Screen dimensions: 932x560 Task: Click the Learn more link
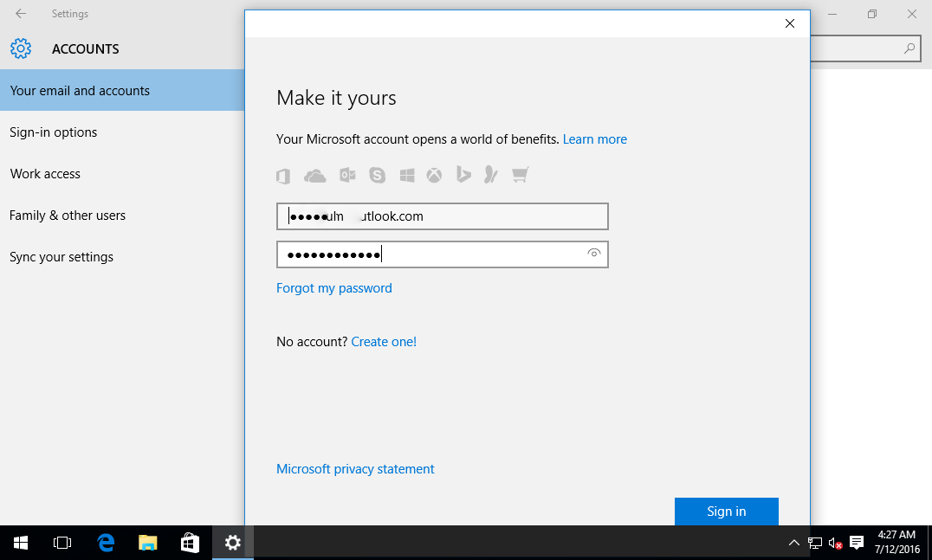pyautogui.click(x=594, y=139)
